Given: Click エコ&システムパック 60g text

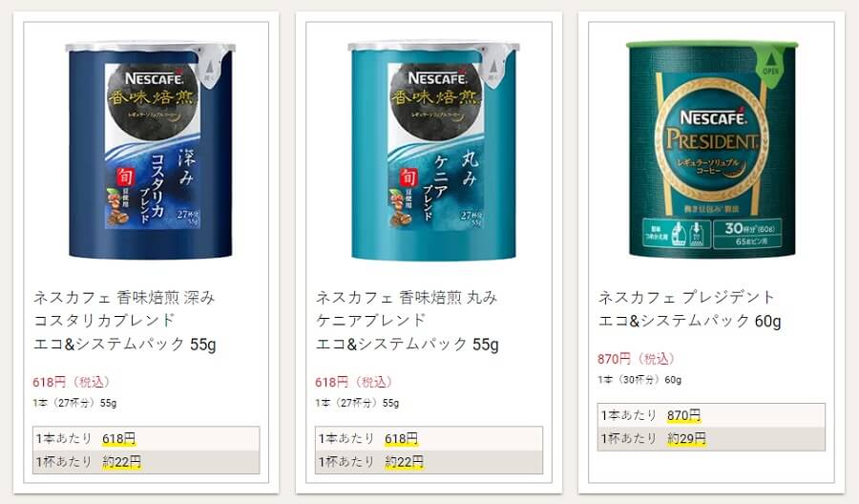Looking at the screenshot, I should pyautogui.click(x=689, y=321).
